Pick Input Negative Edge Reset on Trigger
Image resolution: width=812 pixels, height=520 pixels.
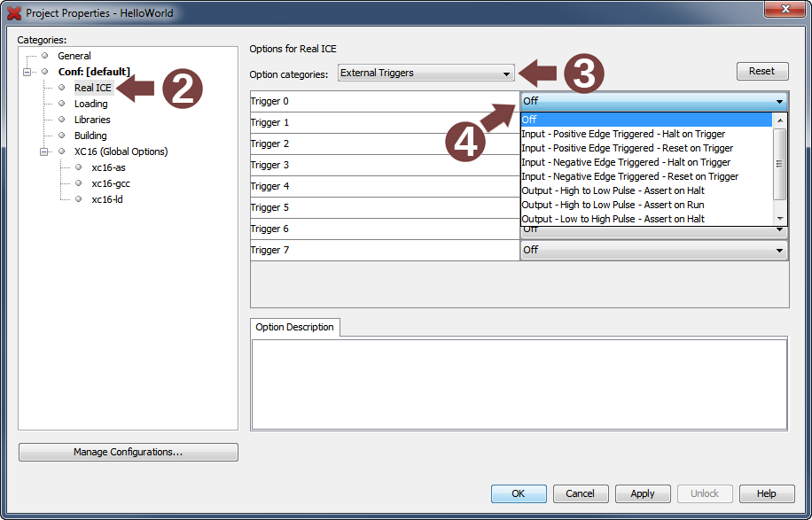(629, 177)
